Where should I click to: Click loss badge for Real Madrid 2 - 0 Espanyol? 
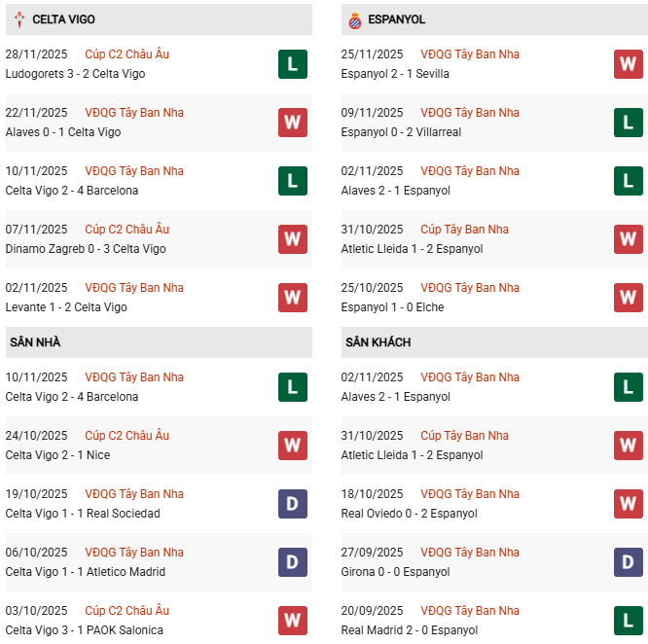628,621
